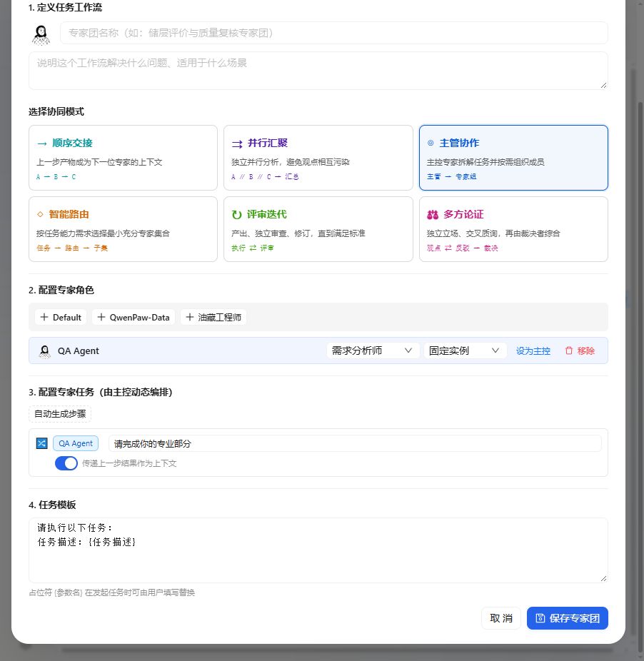Click the 占位符 hint text below template
The width and height of the screenshot is (644, 661).
click(x=112, y=592)
